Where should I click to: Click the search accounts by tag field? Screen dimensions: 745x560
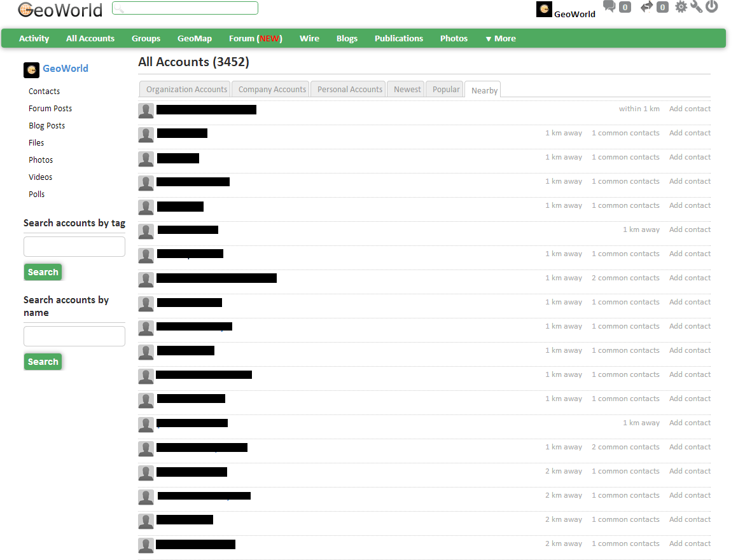[x=74, y=247]
